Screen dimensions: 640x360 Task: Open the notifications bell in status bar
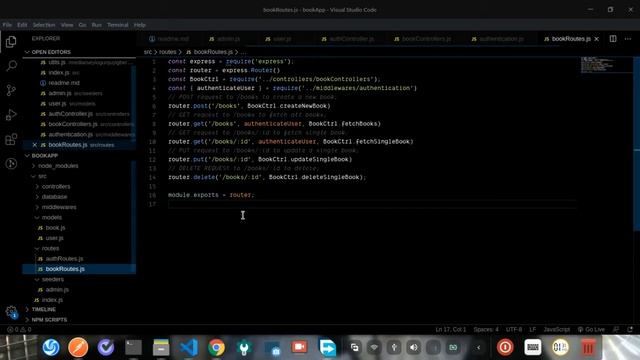click(630, 329)
